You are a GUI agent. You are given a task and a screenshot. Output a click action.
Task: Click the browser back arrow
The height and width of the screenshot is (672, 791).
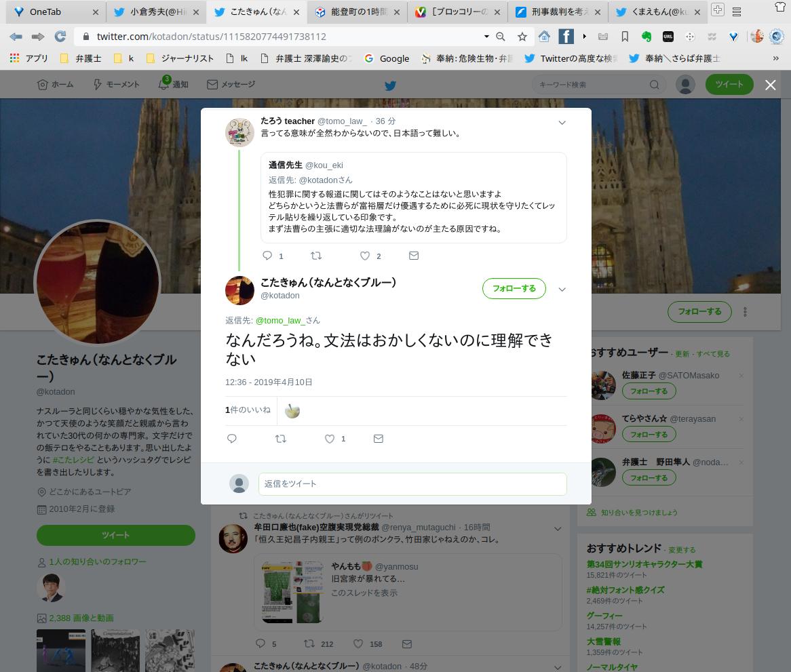(x=16, y=37)
